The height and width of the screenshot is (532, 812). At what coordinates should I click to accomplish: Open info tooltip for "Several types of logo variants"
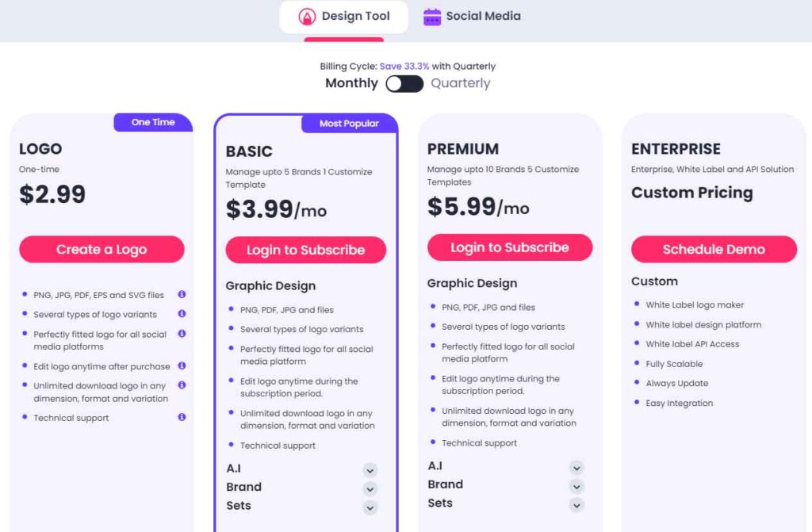(182, 314)
